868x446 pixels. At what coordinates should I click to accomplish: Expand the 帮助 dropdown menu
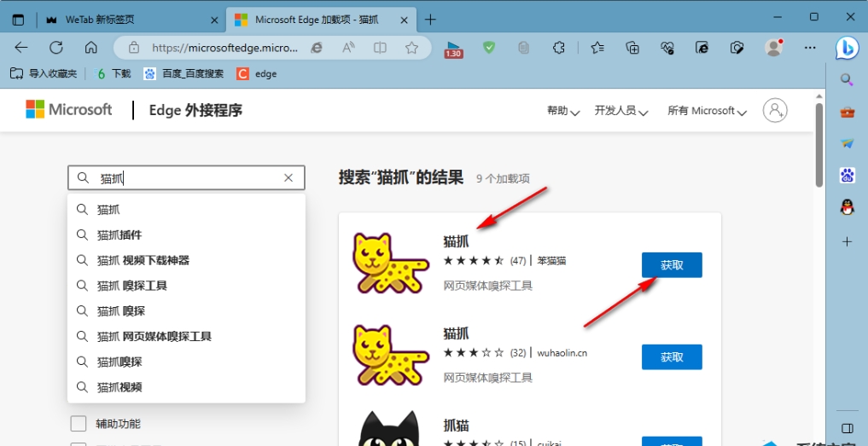563,111
